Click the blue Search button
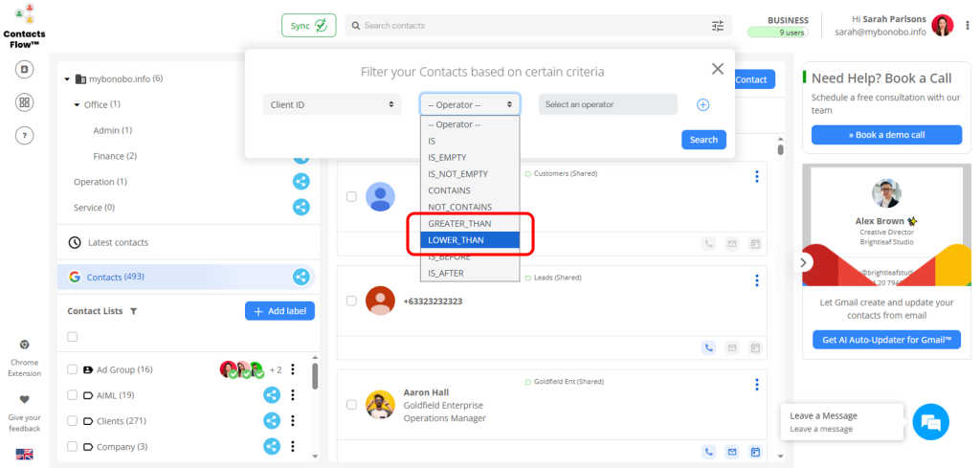Image resolution: width=980 pixels, height=468 pixels. [703, 140]
